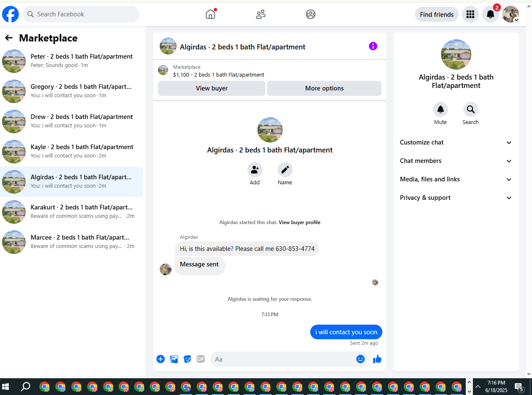Open the Menu grid icon
Image resolution: width=532 pixels, height=395 pixels.
[470, 14]
